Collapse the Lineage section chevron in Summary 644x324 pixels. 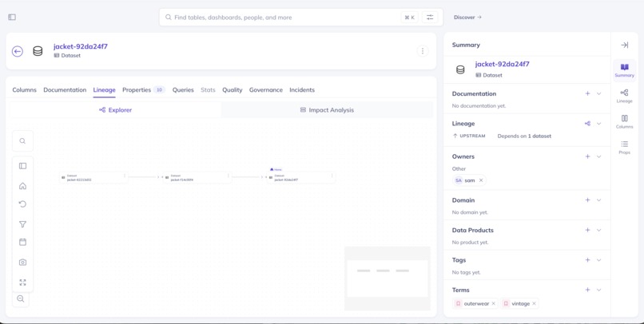598,124
